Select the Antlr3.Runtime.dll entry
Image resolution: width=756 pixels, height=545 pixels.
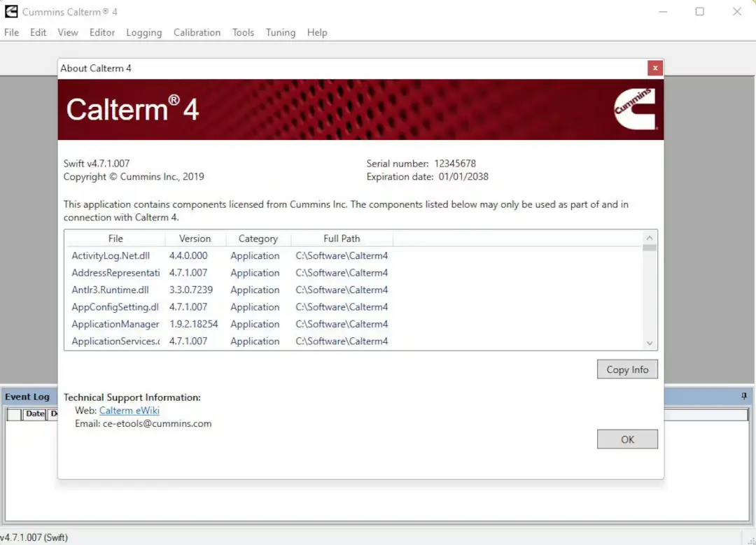pyautogui.click(x=110, y=290)
